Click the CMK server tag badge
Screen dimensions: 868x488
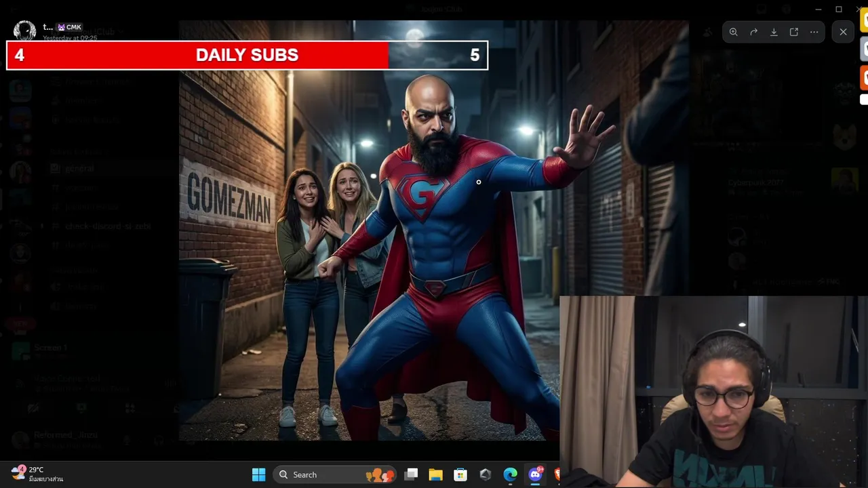pos(70,27)
